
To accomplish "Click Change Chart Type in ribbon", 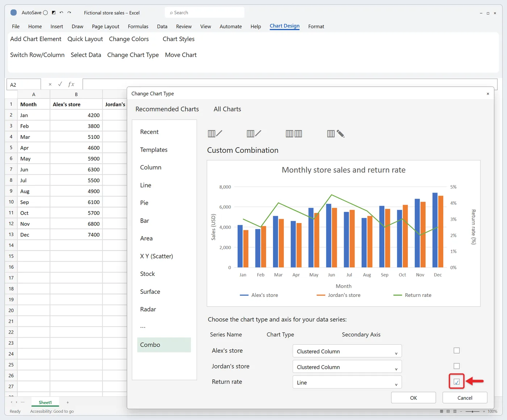I will pyautogui.click(x=133, y=55).
